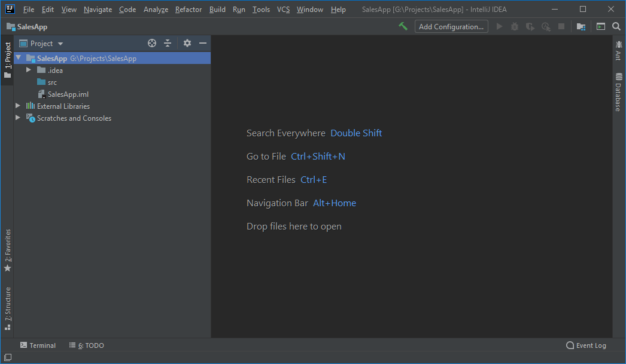Open the Navigate menu
Image resolution: width=626 pixels, height=364 pixels.
(98, 9)
